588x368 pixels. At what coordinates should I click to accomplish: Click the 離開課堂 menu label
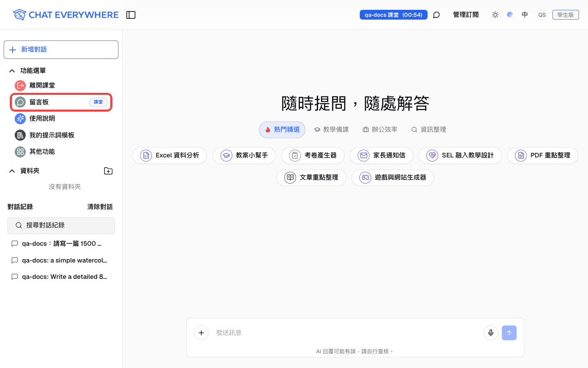(x=42, y=85)
